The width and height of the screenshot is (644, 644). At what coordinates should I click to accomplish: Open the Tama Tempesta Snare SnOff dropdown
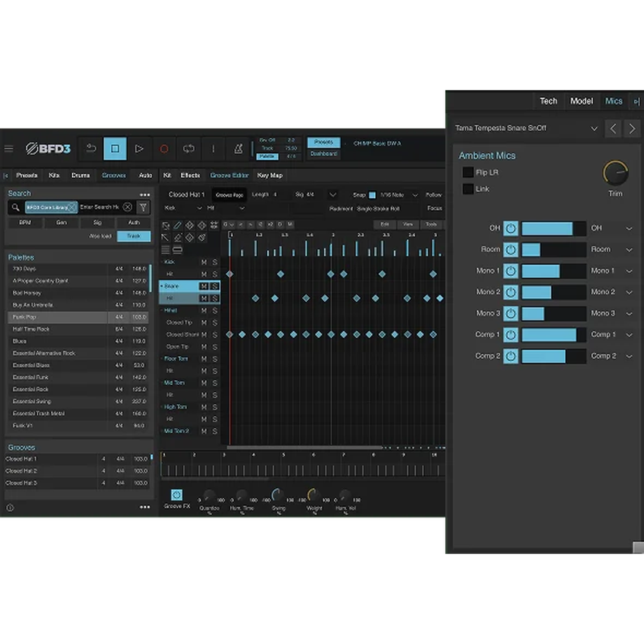(594, 128)
